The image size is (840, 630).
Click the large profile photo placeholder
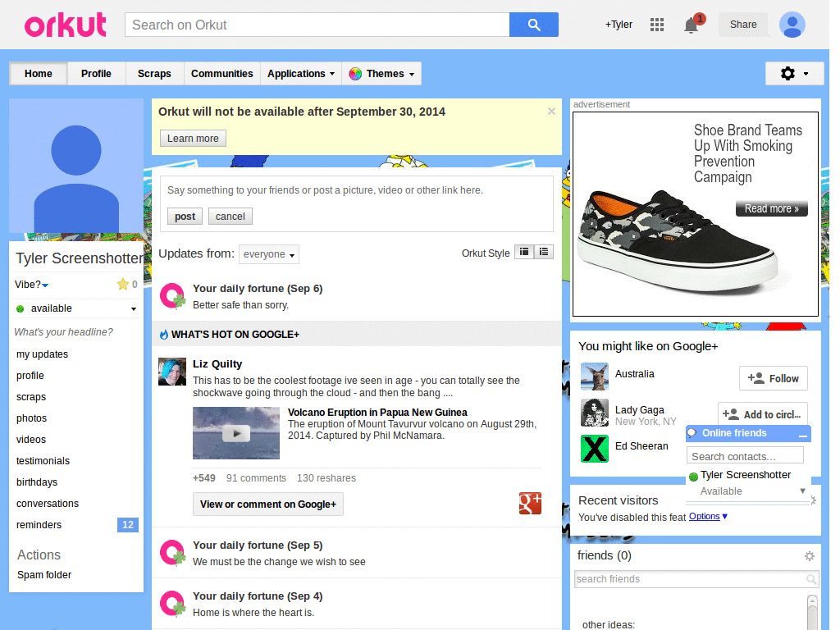(x=76, y=166)
